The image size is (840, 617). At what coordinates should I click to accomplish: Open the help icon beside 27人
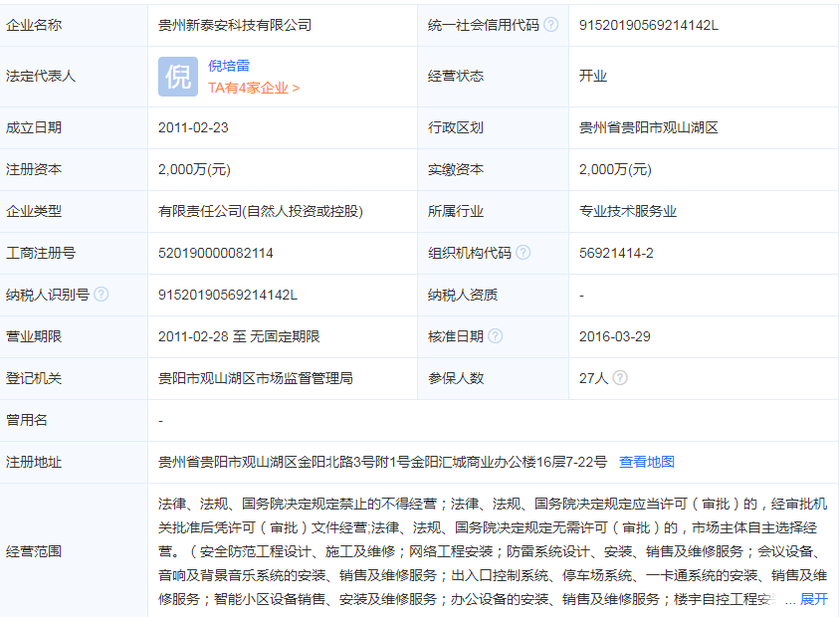(x=620, y=377)
